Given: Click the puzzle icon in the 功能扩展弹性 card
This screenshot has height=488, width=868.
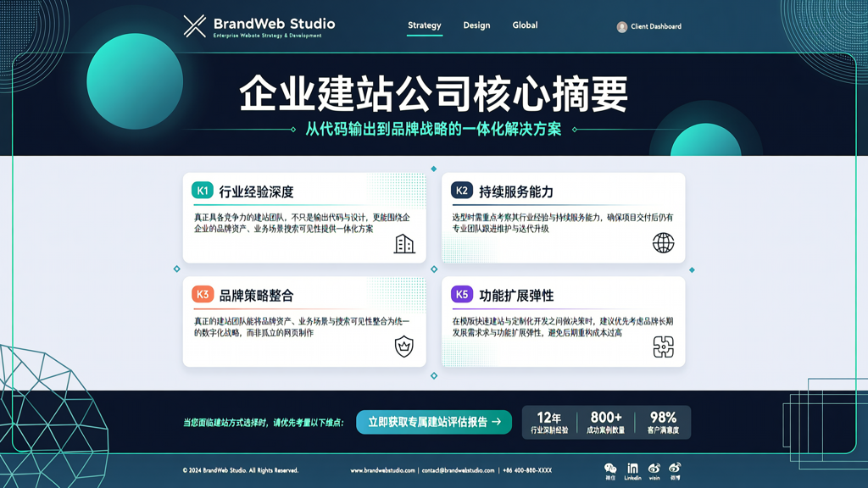Looking at the screenshot, I should 663,347.
